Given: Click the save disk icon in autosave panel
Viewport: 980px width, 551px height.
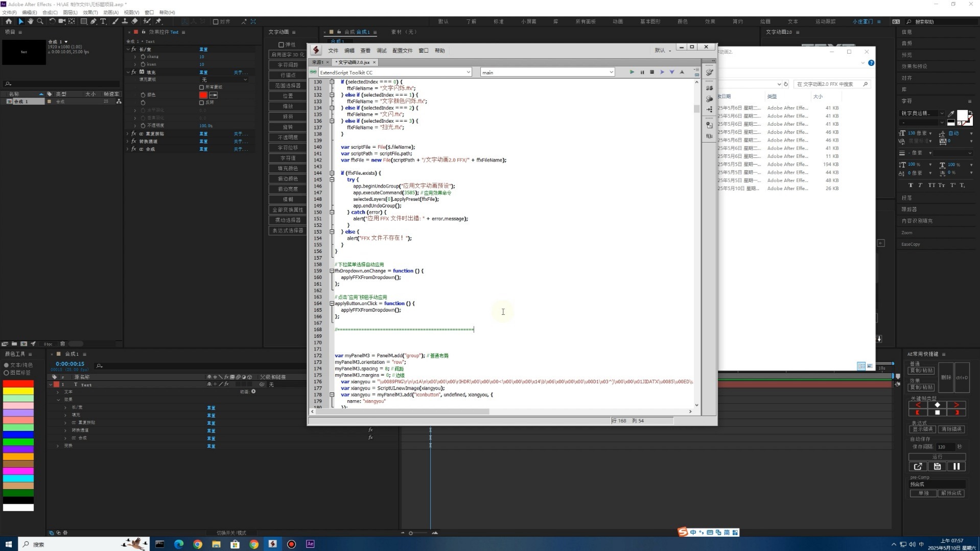Looking at the screenshot, I should [x=937, y=466].
